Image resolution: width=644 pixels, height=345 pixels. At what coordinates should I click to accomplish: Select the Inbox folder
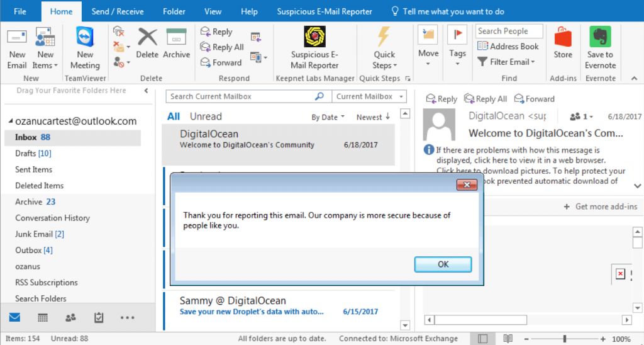click(72, 137)
